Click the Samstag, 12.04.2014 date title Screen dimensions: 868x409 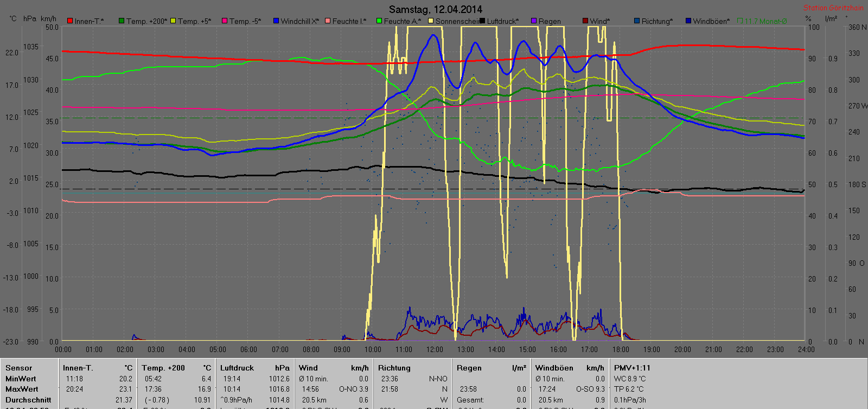pos(435,9)
